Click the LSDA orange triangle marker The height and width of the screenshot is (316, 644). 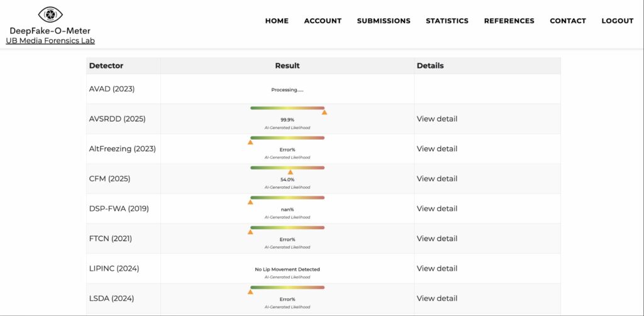click(x=250, y=291)
